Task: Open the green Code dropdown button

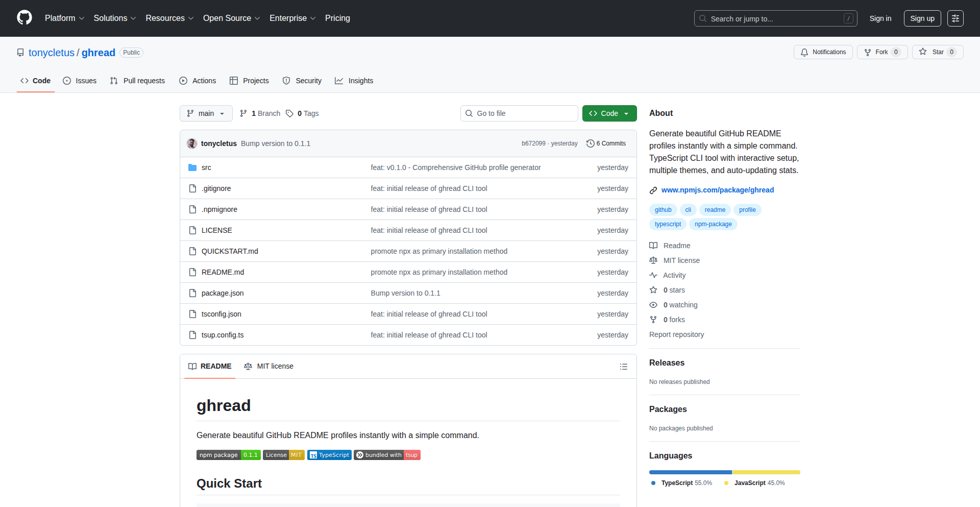Action: (609, 113)
